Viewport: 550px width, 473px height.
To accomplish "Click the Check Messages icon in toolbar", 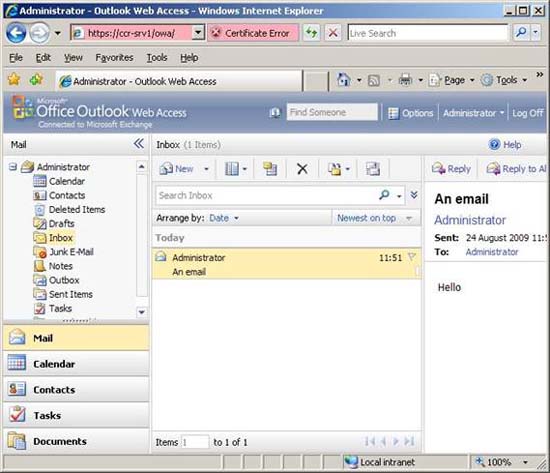I will pyautogui.click(x=270, y=169).
